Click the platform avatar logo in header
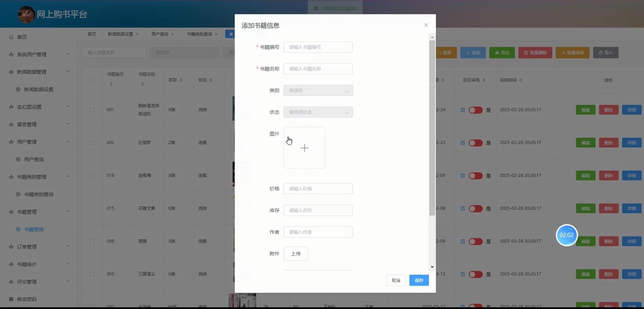The width and height of the screenshot is (644, 309). (26, 15)
